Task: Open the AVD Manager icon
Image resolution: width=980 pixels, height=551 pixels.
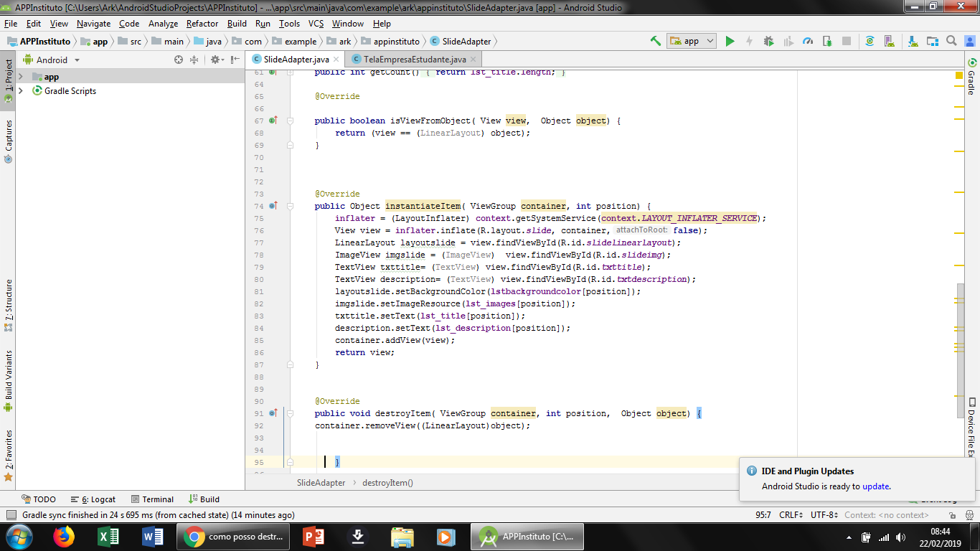Action: click(889, 41)
